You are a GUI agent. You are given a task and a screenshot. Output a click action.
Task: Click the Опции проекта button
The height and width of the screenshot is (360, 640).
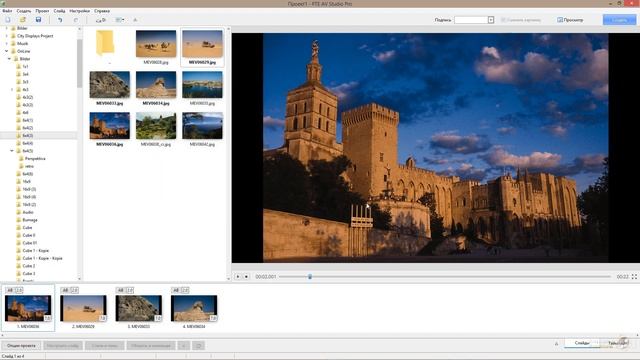pos(21,345)
